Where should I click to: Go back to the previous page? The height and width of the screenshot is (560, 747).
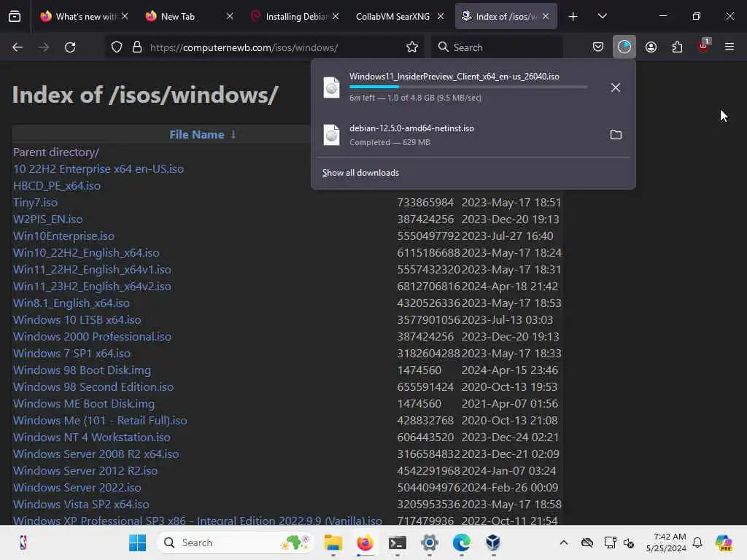(18, 47)
